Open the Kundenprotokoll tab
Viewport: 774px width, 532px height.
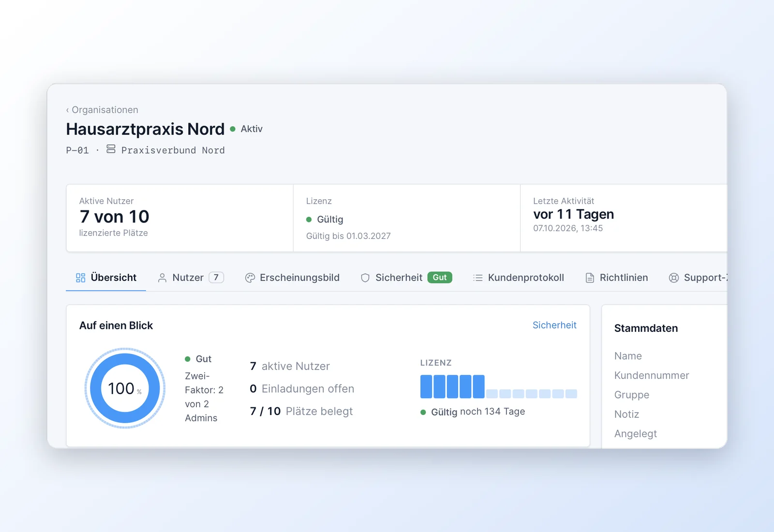click(x=519, y=278)
